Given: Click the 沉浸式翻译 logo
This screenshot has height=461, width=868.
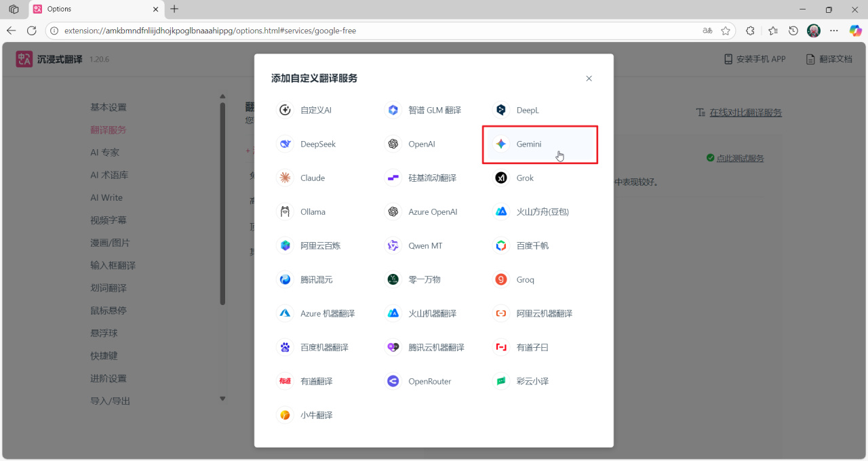Looking at the screenshot, I should coord(24,59).
